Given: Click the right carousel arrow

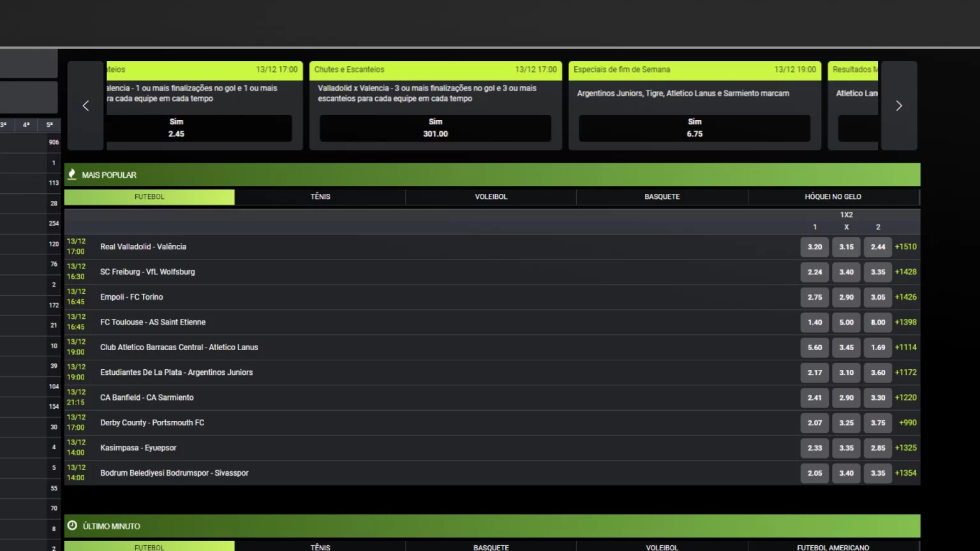Looking at the screenshot, I should point(898,106).
